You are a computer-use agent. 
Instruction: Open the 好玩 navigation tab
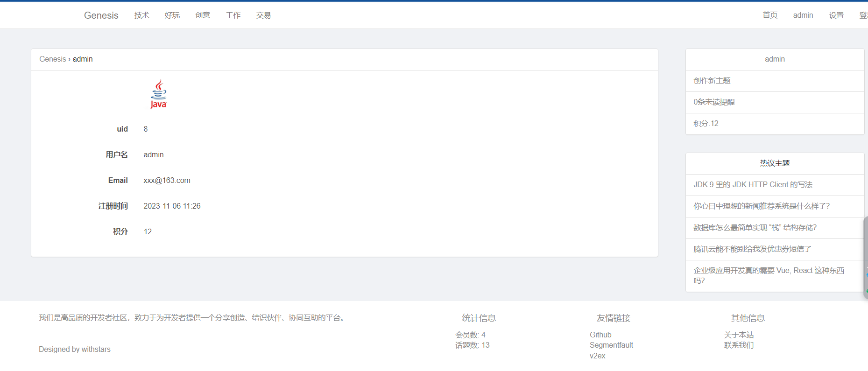point(172,15)
